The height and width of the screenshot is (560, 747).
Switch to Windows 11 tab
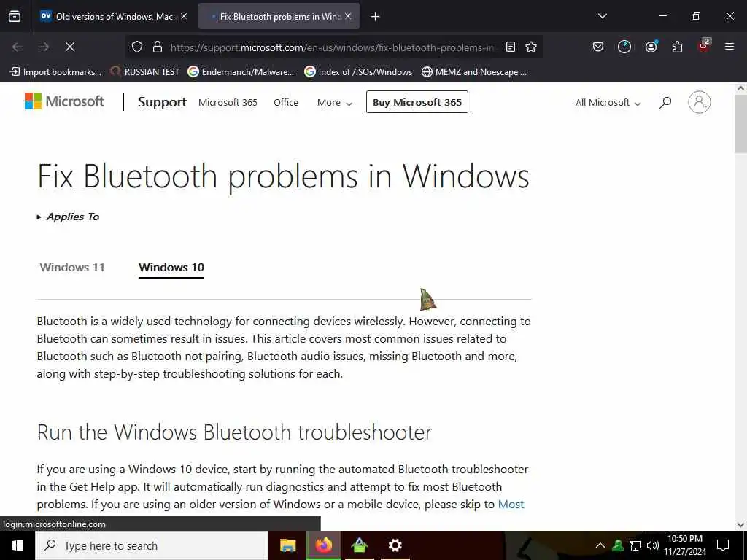tap(72, 267)
